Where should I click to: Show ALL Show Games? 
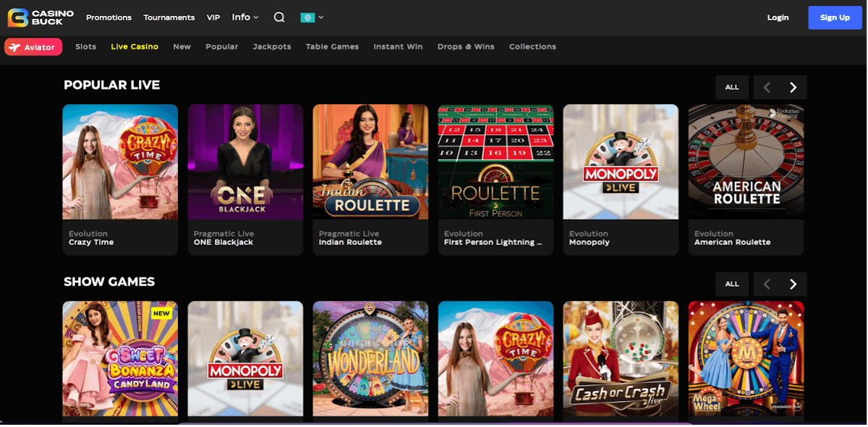coord(732,284)
